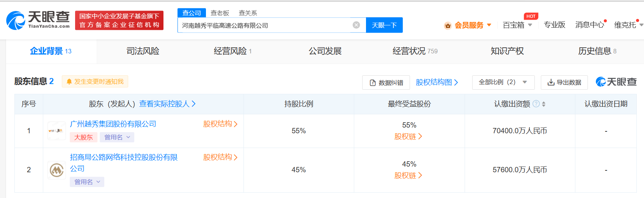Click the 导出数据 download icon

tap(551, 83)
